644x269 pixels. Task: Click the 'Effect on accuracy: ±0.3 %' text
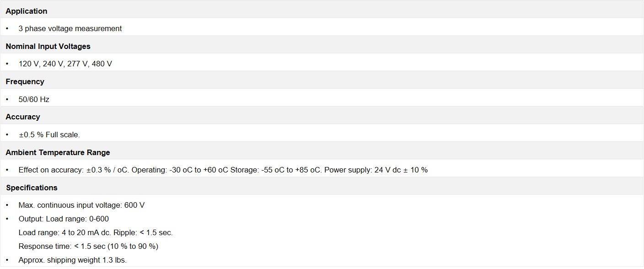coord(64,170)
